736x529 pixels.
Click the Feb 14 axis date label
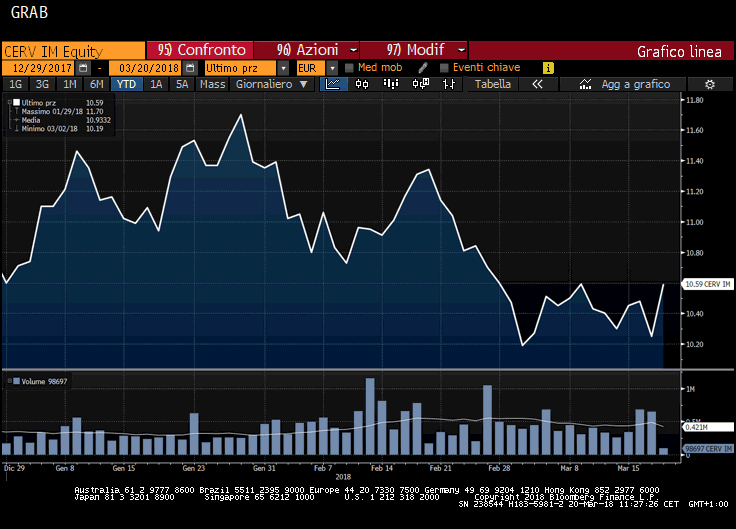pos(382,468)
